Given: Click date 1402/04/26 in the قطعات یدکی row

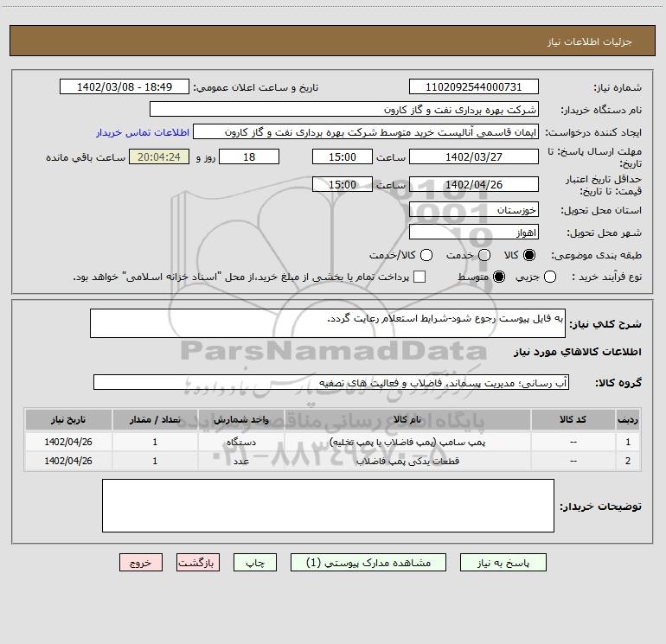Looking at the screenshot, I should point(68,461).
